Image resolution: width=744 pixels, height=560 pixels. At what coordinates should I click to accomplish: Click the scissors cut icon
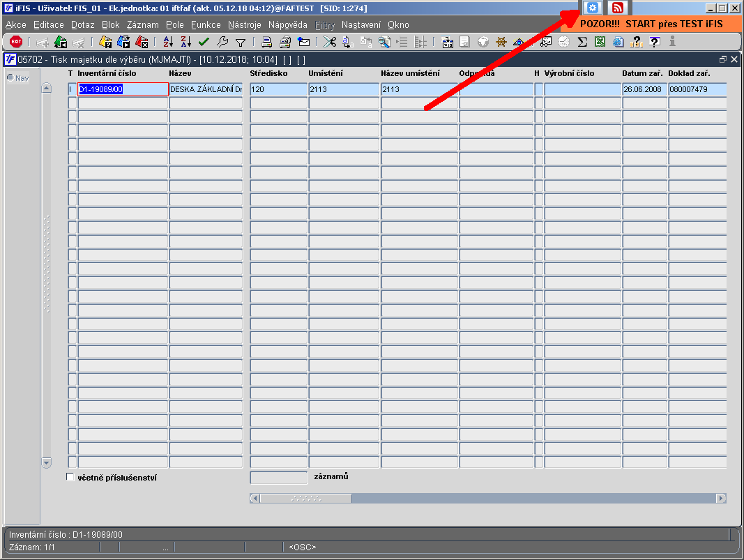tap(330, 43)
